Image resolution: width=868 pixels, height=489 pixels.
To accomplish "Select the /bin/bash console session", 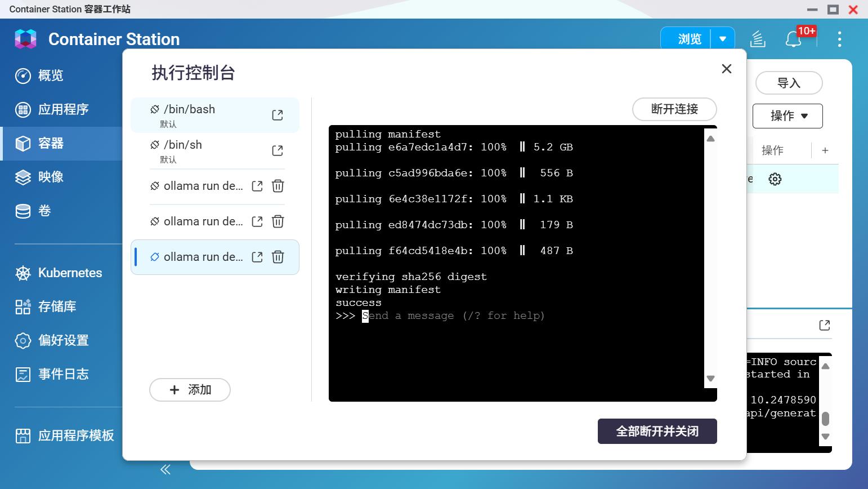I will pos(215,115).
